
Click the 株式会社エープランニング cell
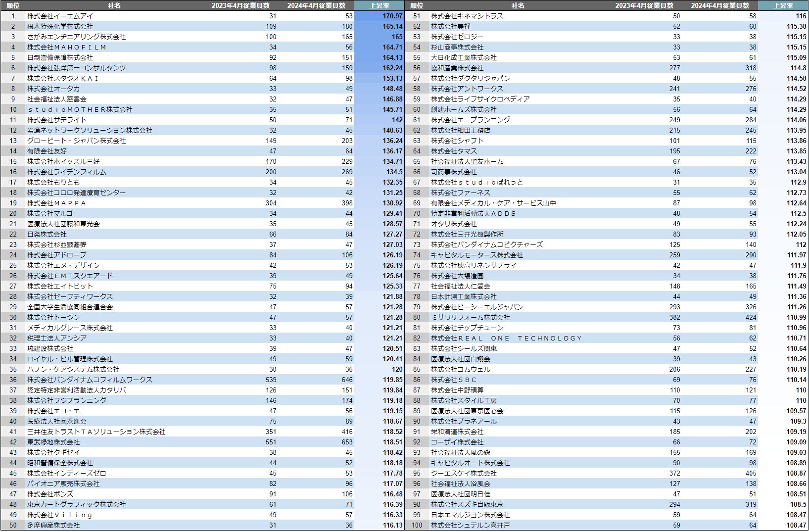[471, 120]
